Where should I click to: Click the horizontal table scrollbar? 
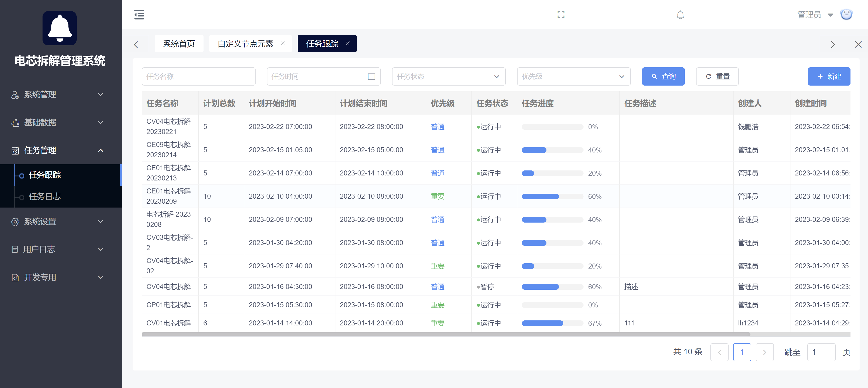tap(446, 334)
